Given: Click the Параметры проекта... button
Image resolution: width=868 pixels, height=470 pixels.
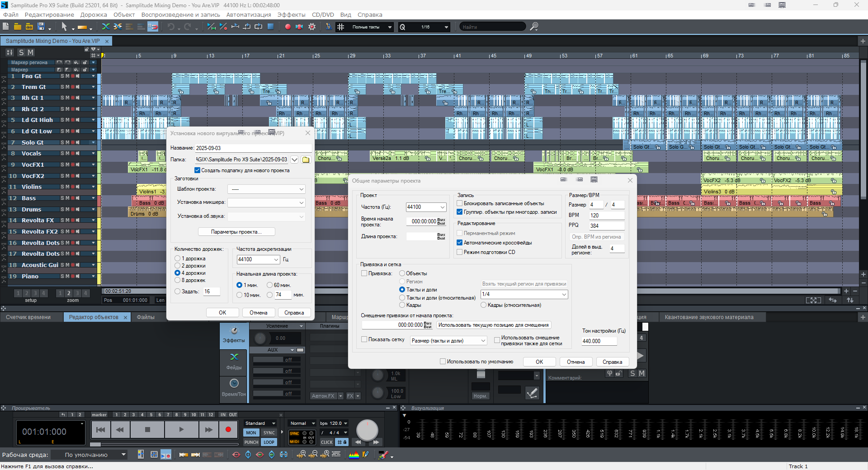Looking at the screenshot, I should click(x=236, y=232).
